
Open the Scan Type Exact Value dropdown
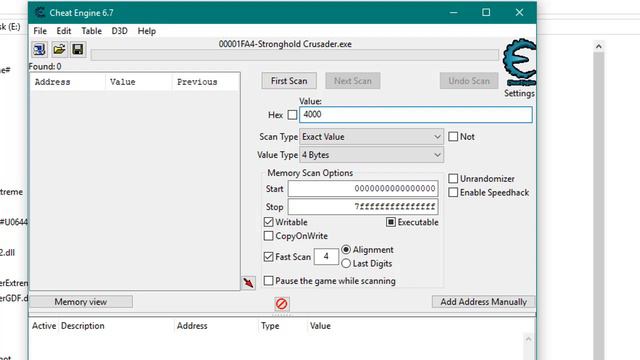pyautogui.click(x=371, y=137)
